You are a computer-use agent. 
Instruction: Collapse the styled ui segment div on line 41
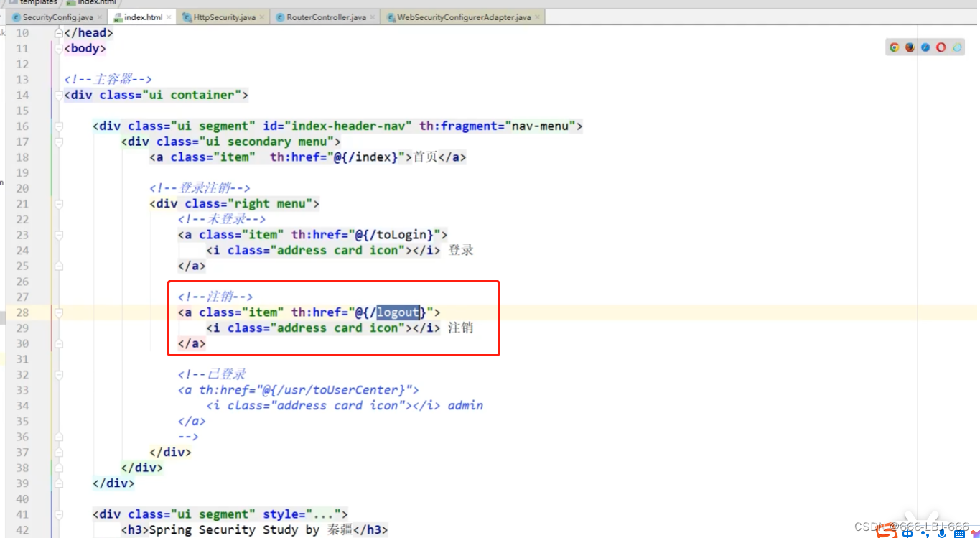[x=58, y=514]
